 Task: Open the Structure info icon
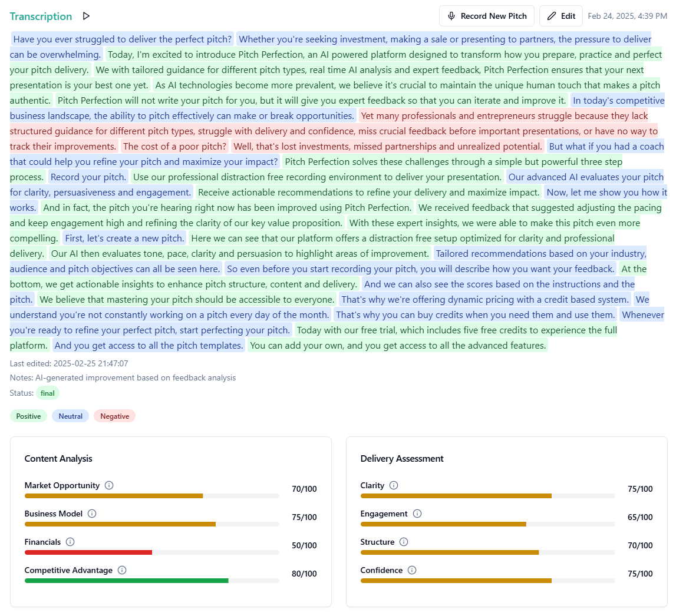(x=404, y=542)
